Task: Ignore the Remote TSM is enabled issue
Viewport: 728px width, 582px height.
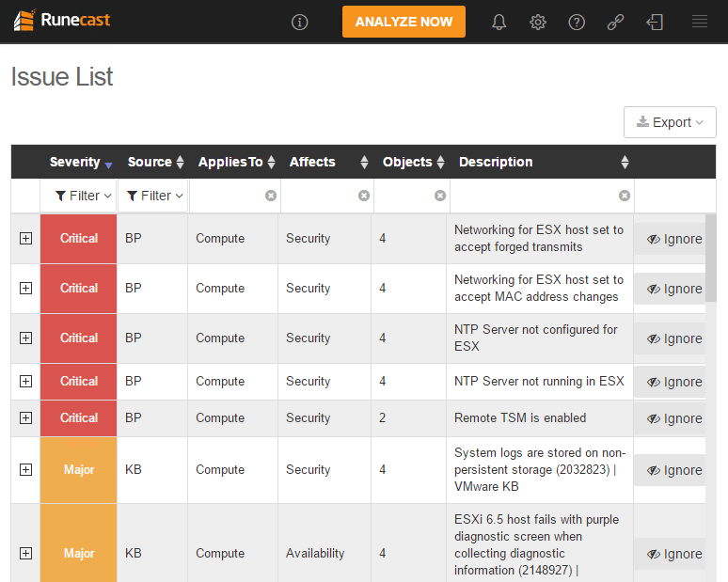Action: [673, 418]
